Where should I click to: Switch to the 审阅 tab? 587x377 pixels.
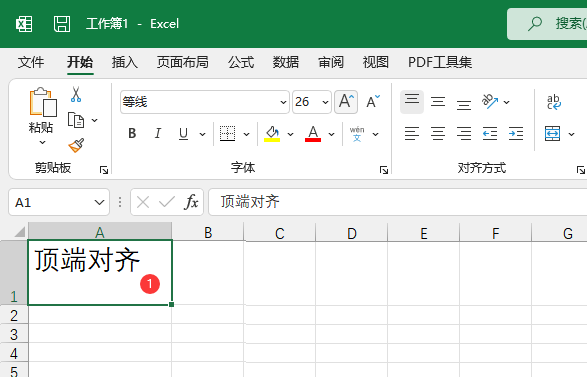click(331, 62)
